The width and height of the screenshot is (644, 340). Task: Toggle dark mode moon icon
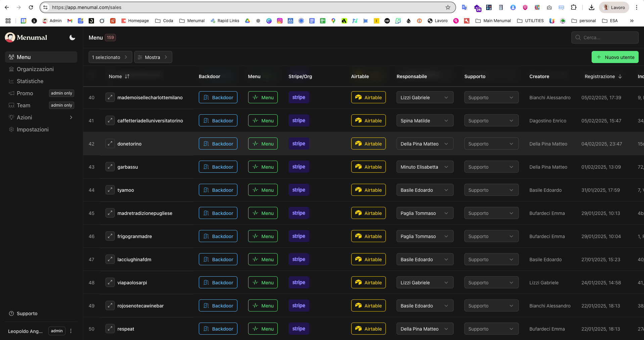click(x=72, y=38)
